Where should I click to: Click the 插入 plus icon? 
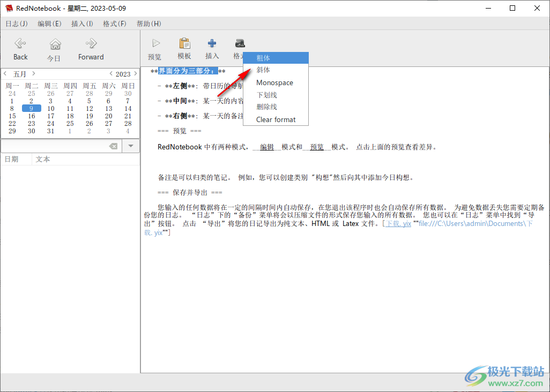pos(212,43)
